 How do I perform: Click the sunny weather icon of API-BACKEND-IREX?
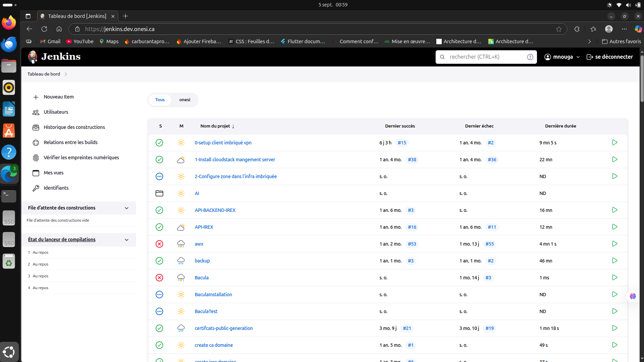(181, 210)
